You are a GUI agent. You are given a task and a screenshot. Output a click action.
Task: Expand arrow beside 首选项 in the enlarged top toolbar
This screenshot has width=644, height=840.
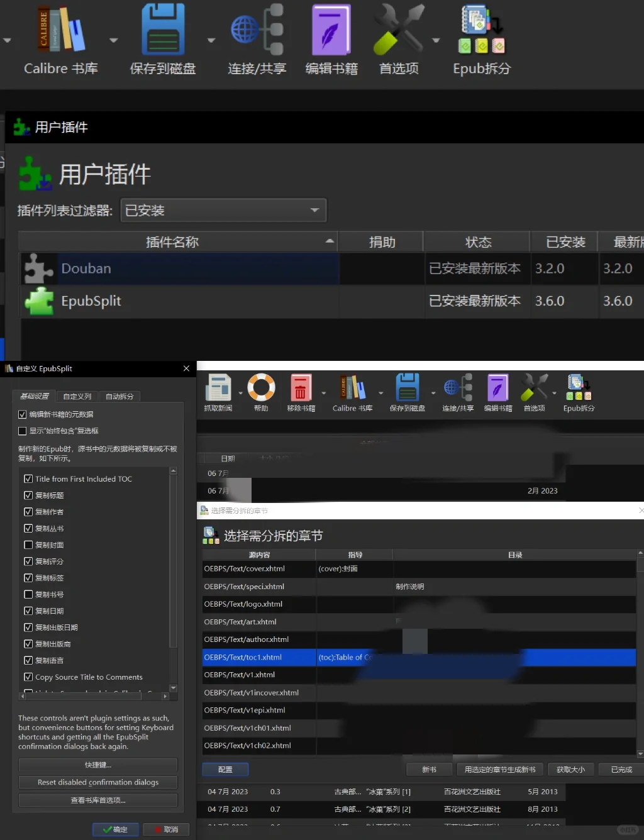coord(436,41)
